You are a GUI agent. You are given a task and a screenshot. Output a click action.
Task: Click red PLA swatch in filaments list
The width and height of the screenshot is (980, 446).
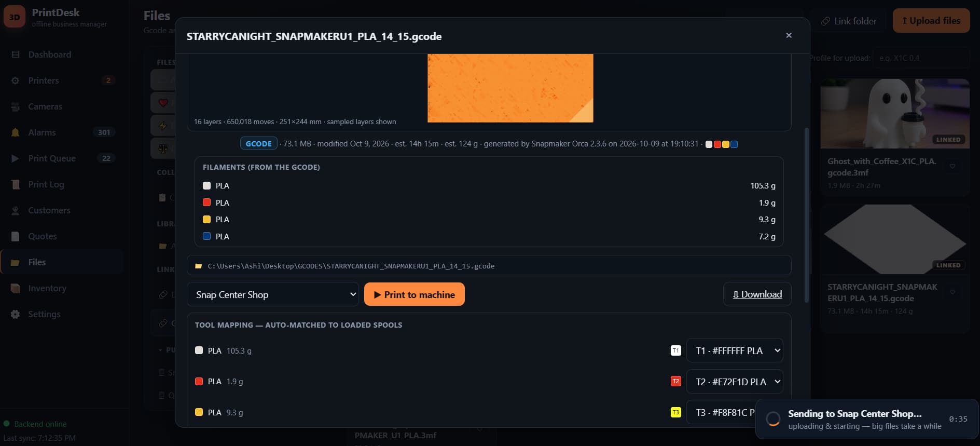tap(206, 202)
